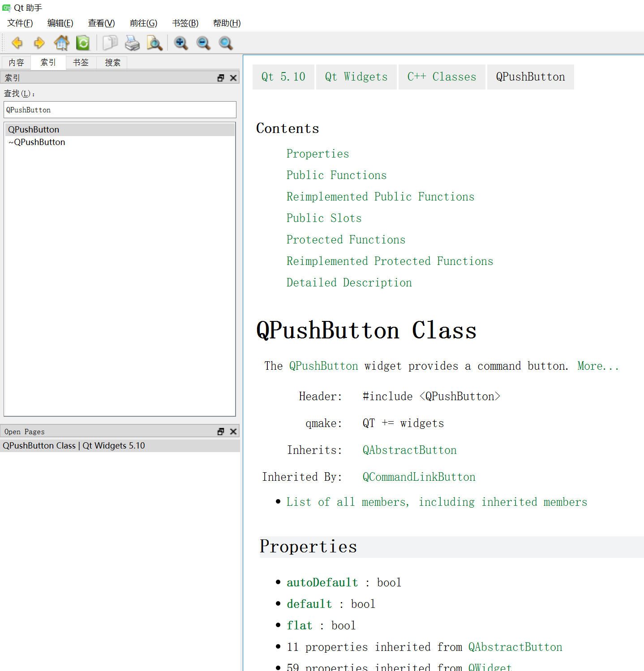The height and width of the screenshot is (671, 644).
Task: Switch to the 搜索 tab
Action: click(x=113, y=63)
